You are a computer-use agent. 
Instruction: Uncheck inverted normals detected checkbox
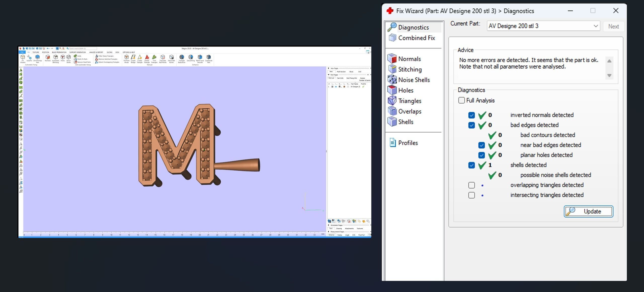tap(471, 115)
